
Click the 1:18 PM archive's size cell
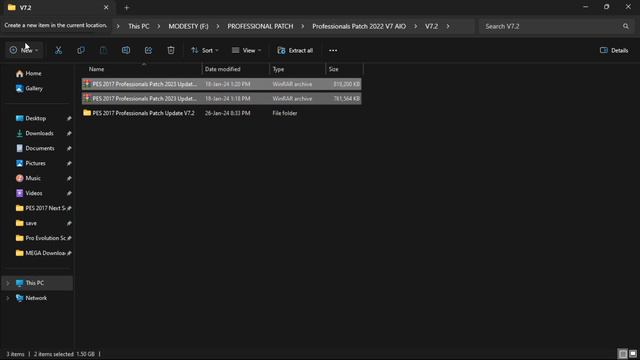pos(346,98)
